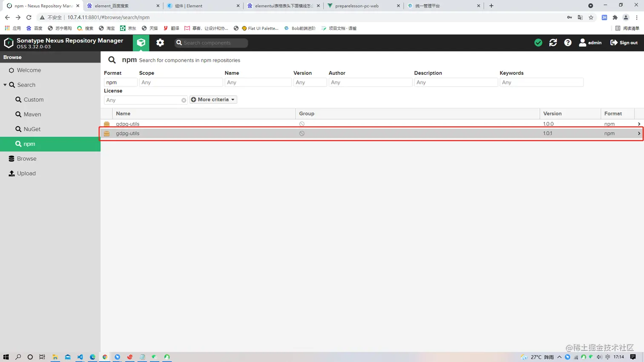This screenshot has width=644, height=362.
Task: Switch to preparelesson-pc-web browser tab
Action: [363, 6]
